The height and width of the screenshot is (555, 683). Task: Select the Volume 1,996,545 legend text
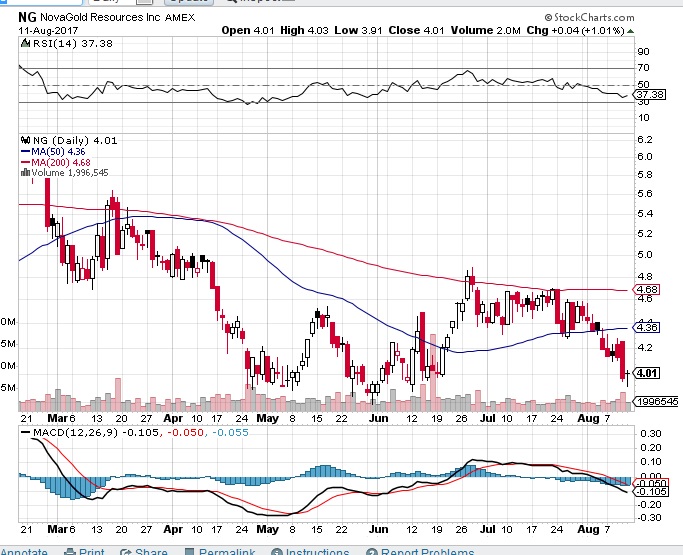click(x=70, y=173)
